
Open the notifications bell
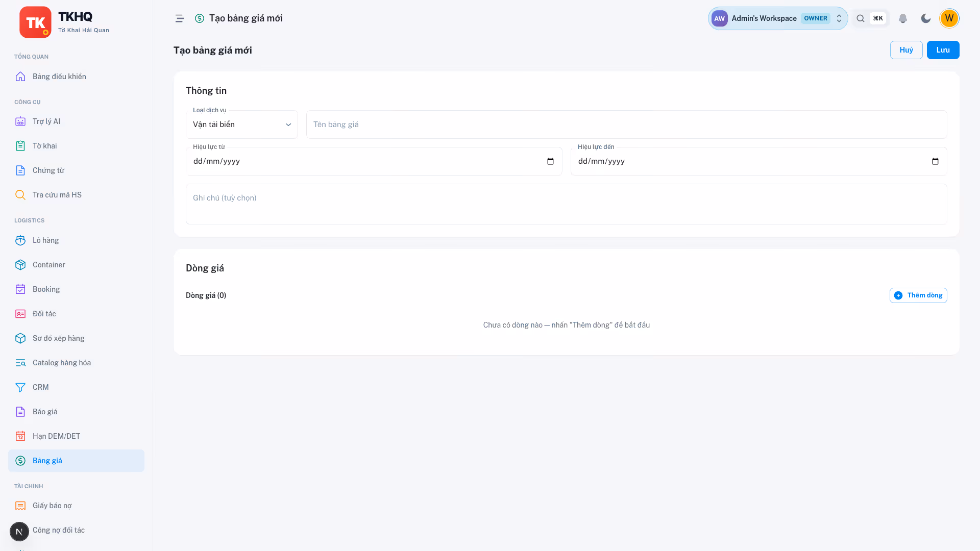point(902,18)
